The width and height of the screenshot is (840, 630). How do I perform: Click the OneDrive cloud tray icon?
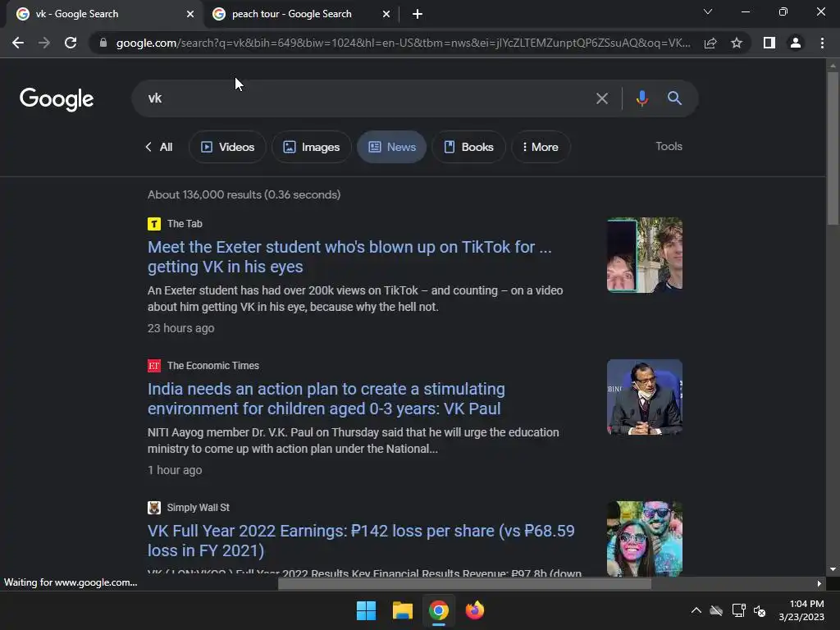click(x=716, y=610)
